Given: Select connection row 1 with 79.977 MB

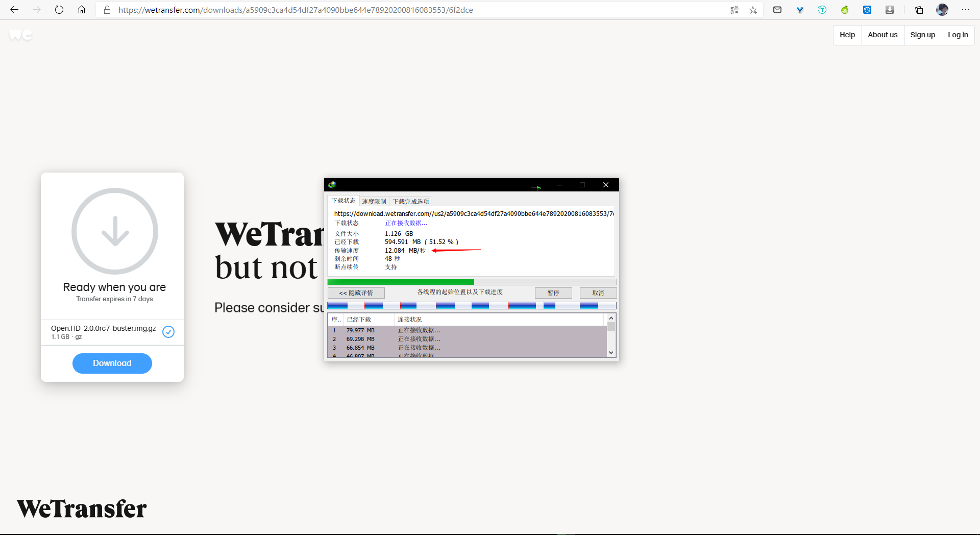Looking at the screenshot, I should pos(467,330).
